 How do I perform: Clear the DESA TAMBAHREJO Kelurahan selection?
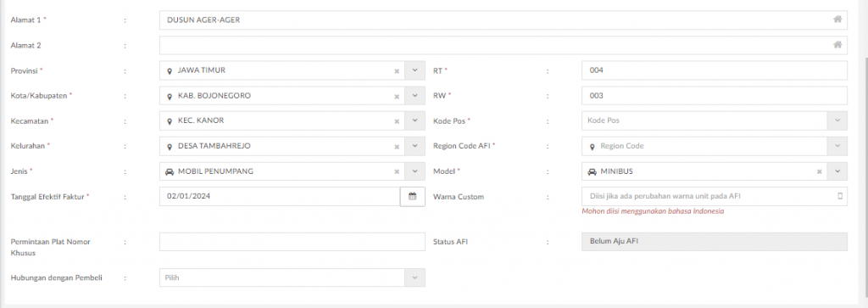click(x=397, y=146)
